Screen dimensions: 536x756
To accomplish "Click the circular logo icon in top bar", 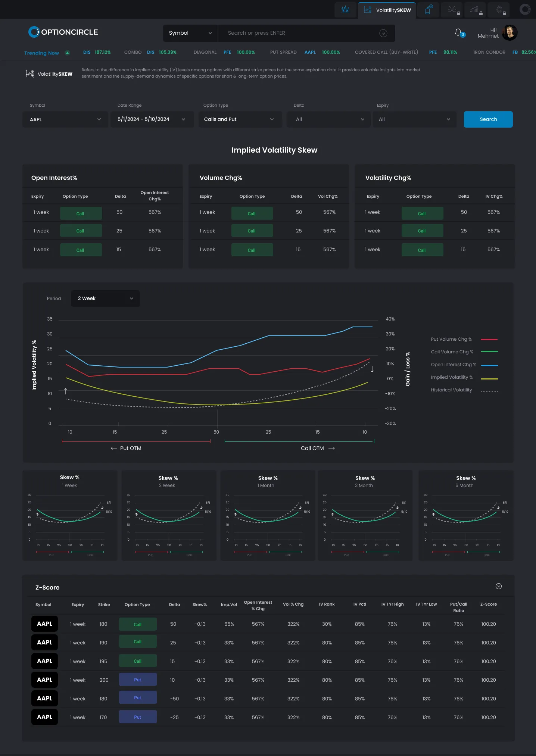I will 525,9.
